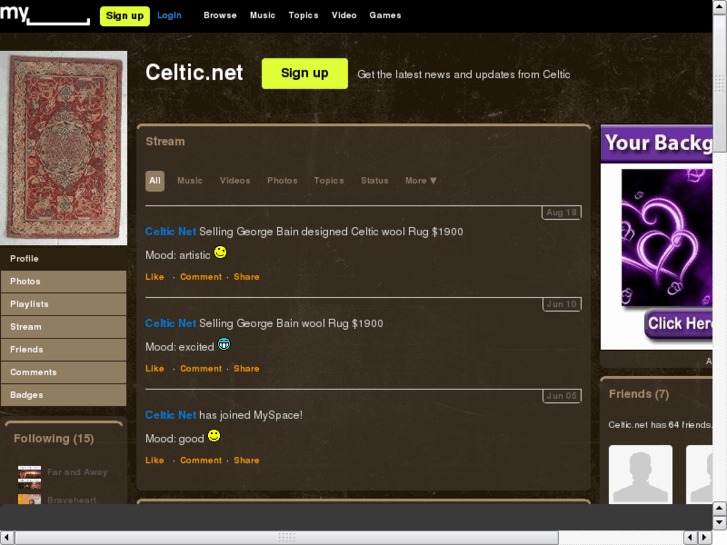Image resolution: width=727 pixels, height=545 pixels.
Task: Click the vertical scrollbar up arrow above it
Action: [719, 509]
